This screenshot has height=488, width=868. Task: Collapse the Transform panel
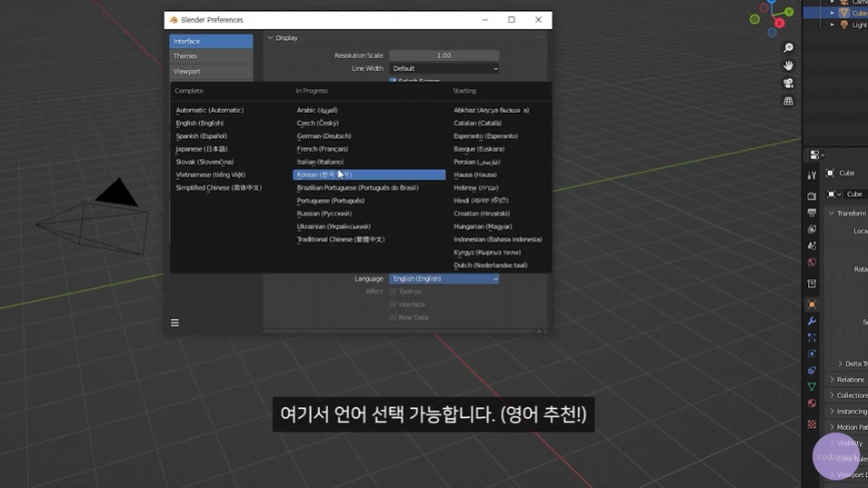[832, 214]
